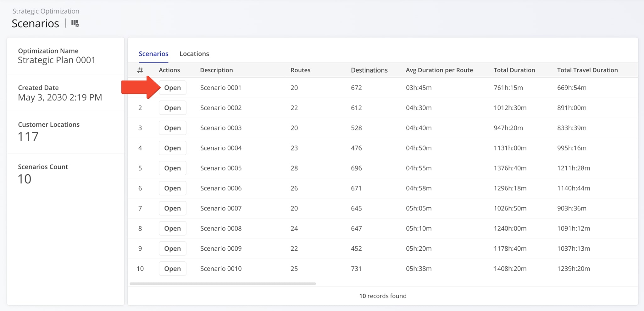Screen dimensions: 644x311
Task: Sort by the Routes column header
Action: pyautogui.click(x=300, y=70)
